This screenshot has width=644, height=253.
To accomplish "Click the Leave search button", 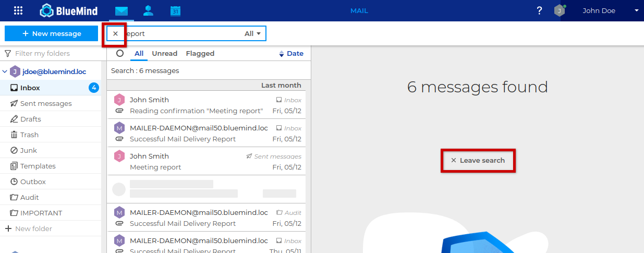I will 478,160.
